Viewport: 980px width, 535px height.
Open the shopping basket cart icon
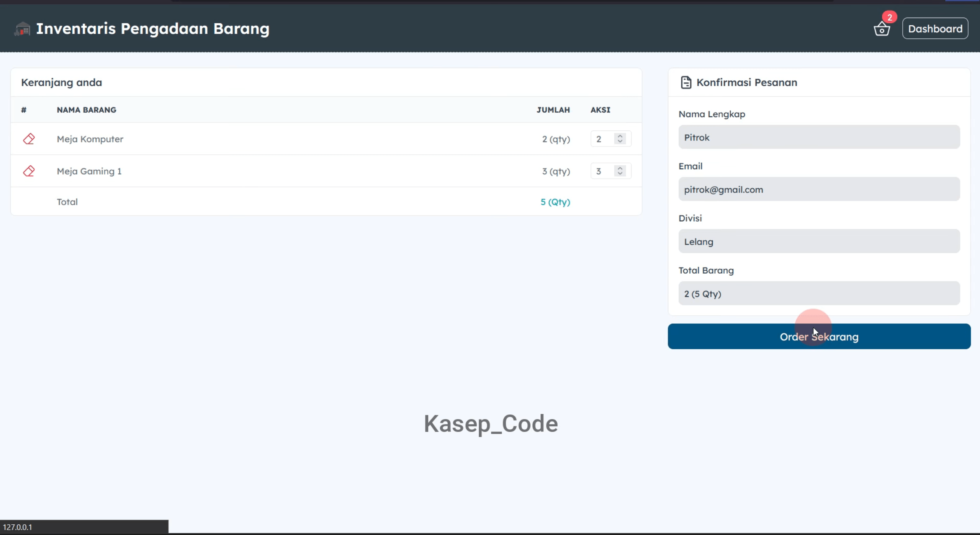click(882, 29)
